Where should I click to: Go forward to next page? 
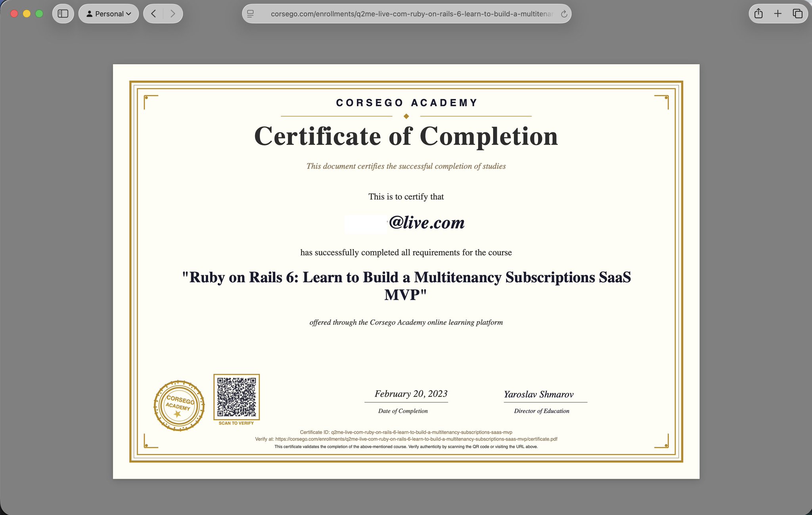click(x=172, y=14)
